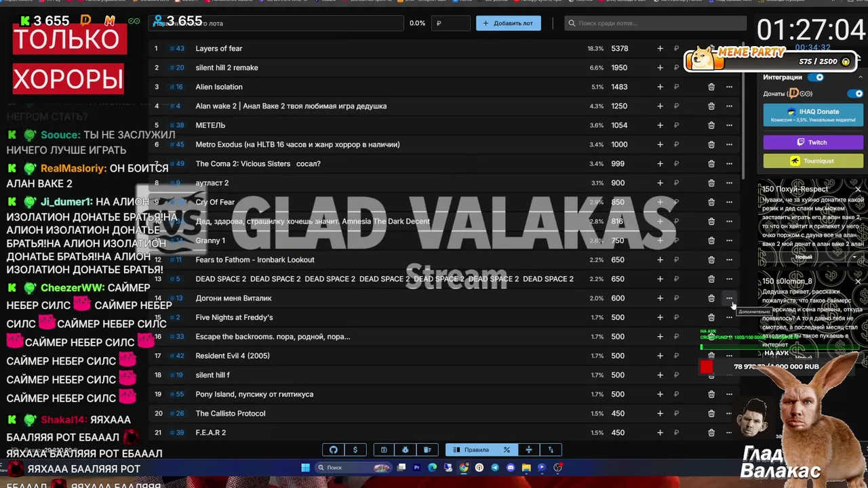
Task: Connect the Twitch integration button
Action: pyautogui.click(x=813, y=142)
